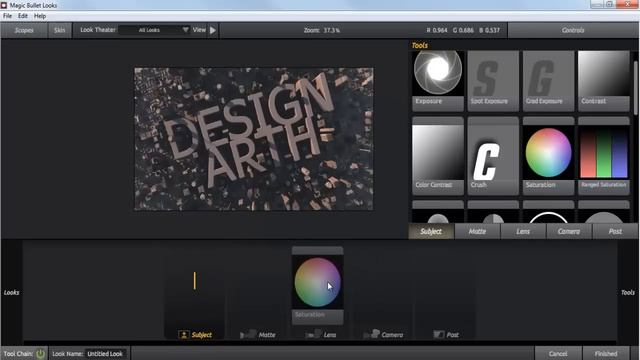Select the Saturation tool in Tools panel
The width and height of the screenshot is (640, 360).
pyautogui.click(x=548, y=156)
